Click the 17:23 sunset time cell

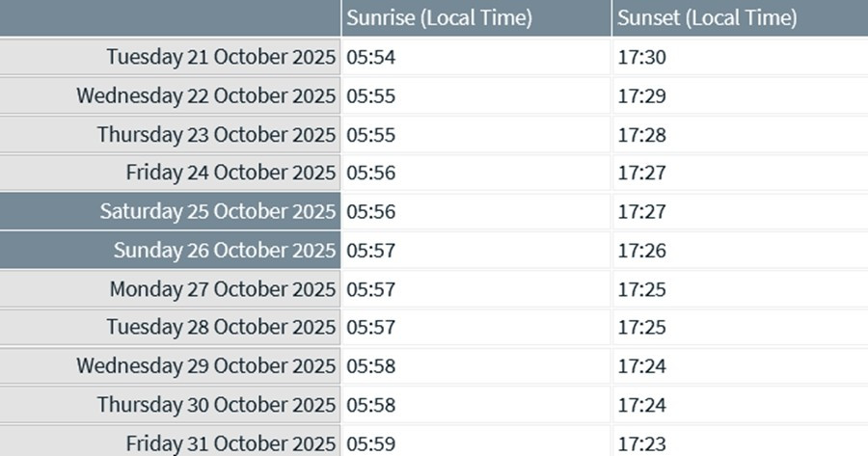click(x=642, y=443)
